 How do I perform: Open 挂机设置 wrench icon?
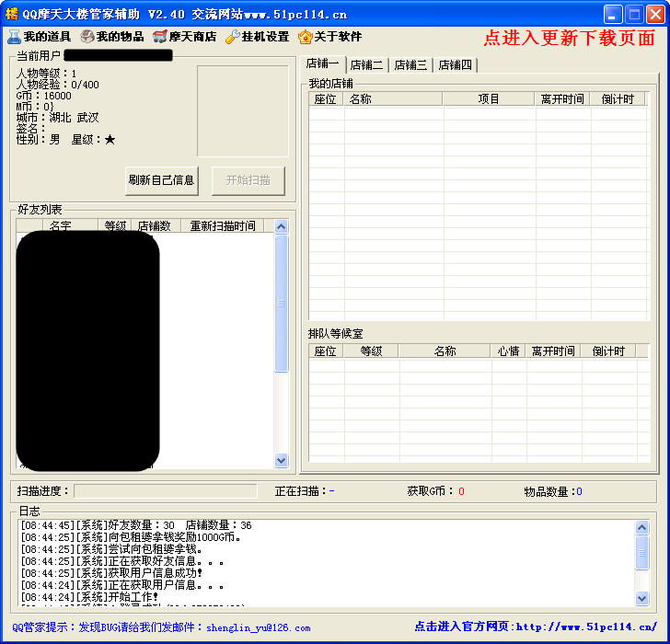click(x=233, y=37)
